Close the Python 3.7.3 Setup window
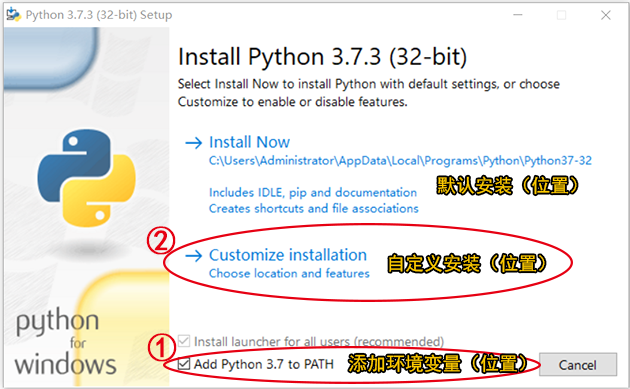 coord(605,15)
